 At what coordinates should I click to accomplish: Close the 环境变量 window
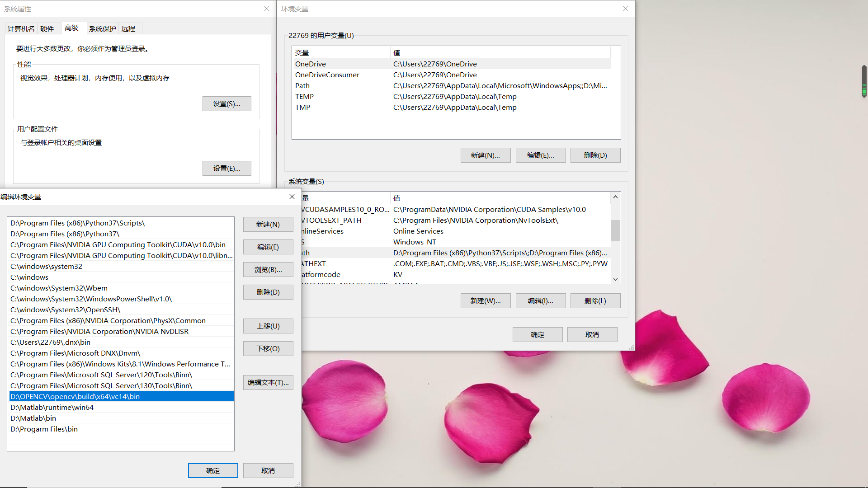626,9
